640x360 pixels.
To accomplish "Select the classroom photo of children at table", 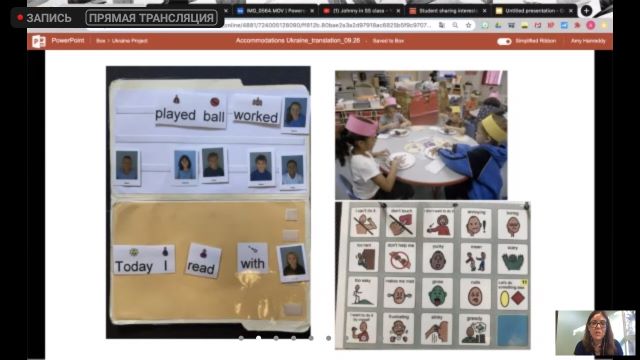I will pyautogui.click(x=421, y=135).
